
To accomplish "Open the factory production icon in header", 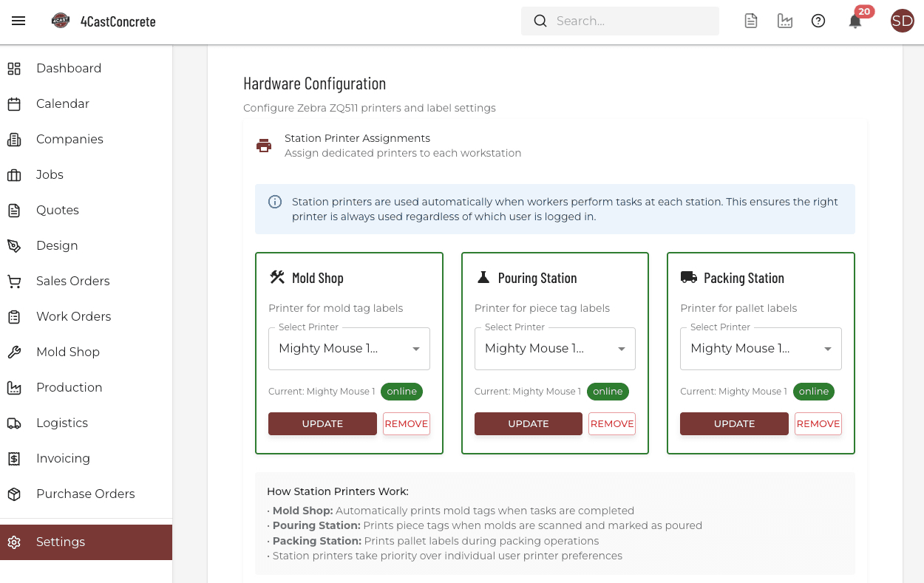I will point(785,21).
